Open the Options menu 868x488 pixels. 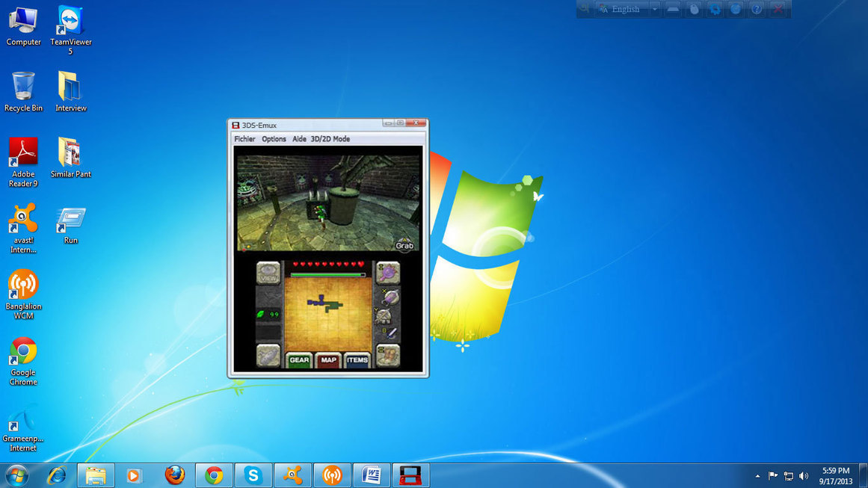(274, 139)
